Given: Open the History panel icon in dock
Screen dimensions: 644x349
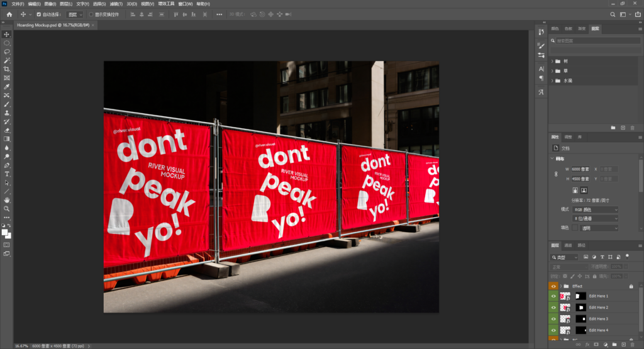Looking at the screenshot, I should [541, 32].
